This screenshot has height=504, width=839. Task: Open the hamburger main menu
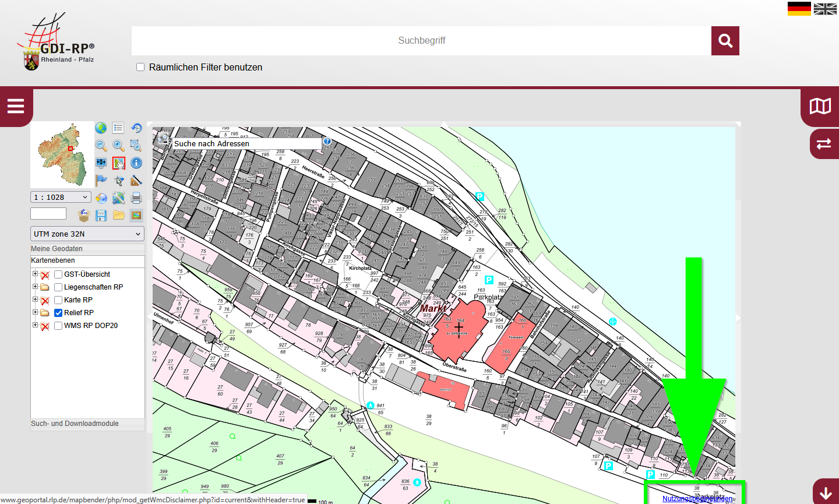pos(16,106)
